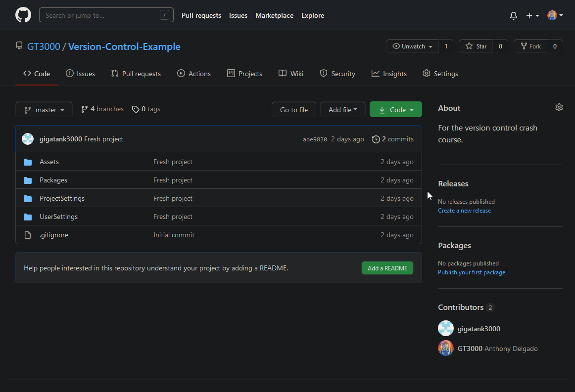Open the gigatank3000 contributor avatar

tap(446, 328)
